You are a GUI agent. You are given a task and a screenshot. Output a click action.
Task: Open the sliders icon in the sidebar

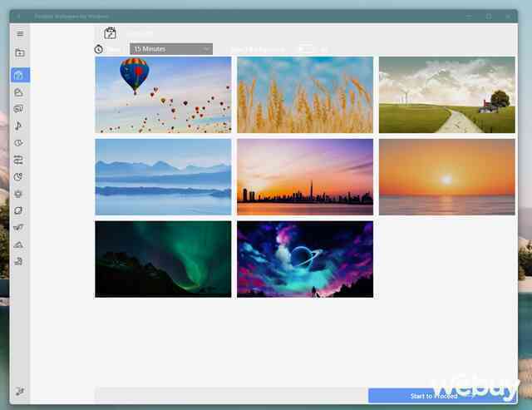[x=18, y=160]
